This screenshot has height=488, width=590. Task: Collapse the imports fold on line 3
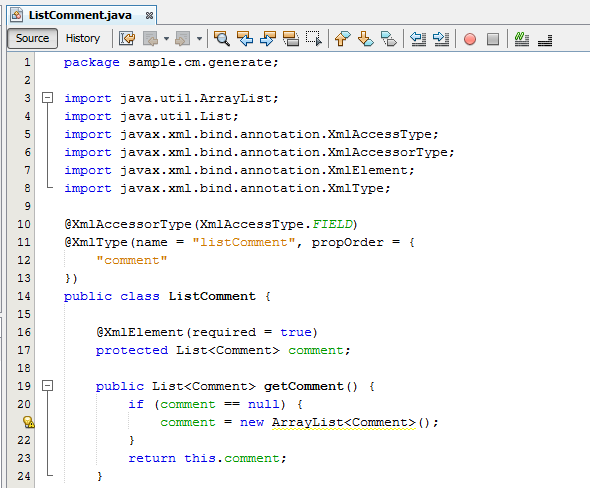(x=47, y=98)
